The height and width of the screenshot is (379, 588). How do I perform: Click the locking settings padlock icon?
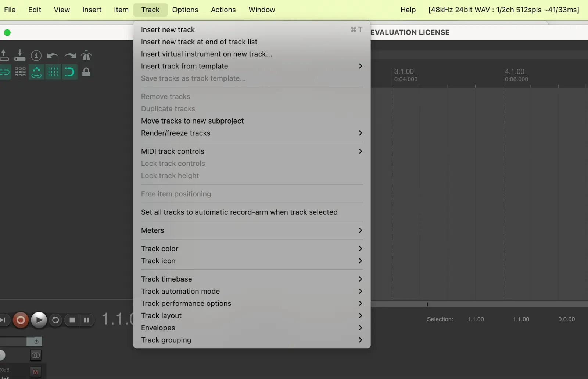pos(86,72)
